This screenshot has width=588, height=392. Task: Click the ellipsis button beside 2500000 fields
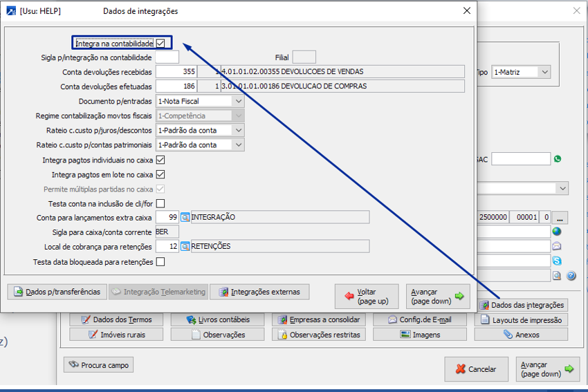tap(560, 217)
